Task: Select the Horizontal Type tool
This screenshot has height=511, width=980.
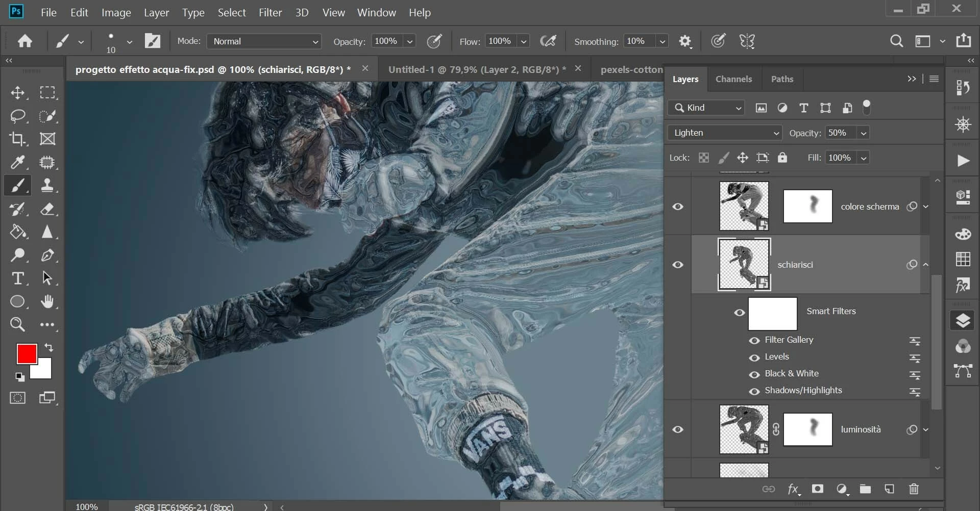Action: (x=17, y=278)
